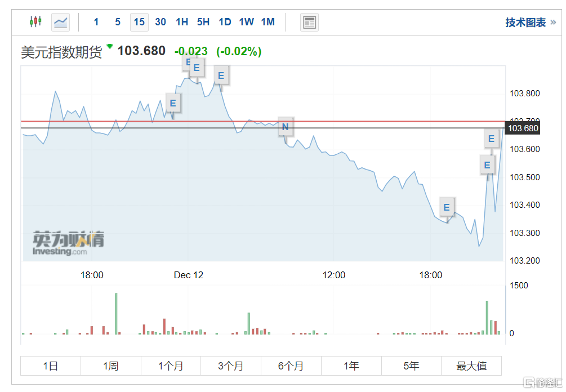Click the green down-triangle price indicator
This screenshot has width=566, height=392.
pos(109,46)
